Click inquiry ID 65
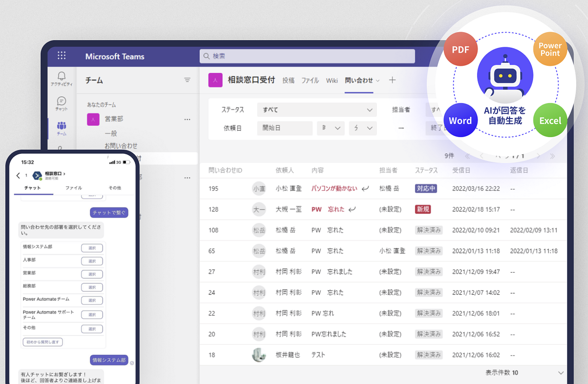Image resolution: width=588 pixels, height=384 pixels. point(212,251)
